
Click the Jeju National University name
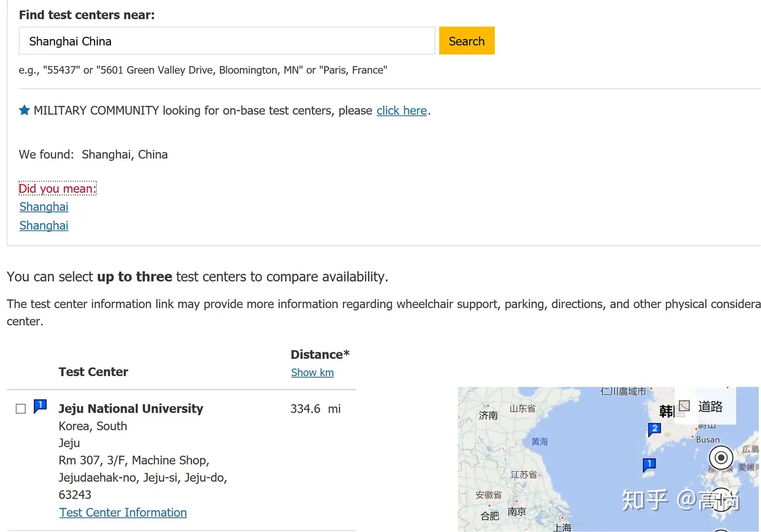tap(131, 408)
